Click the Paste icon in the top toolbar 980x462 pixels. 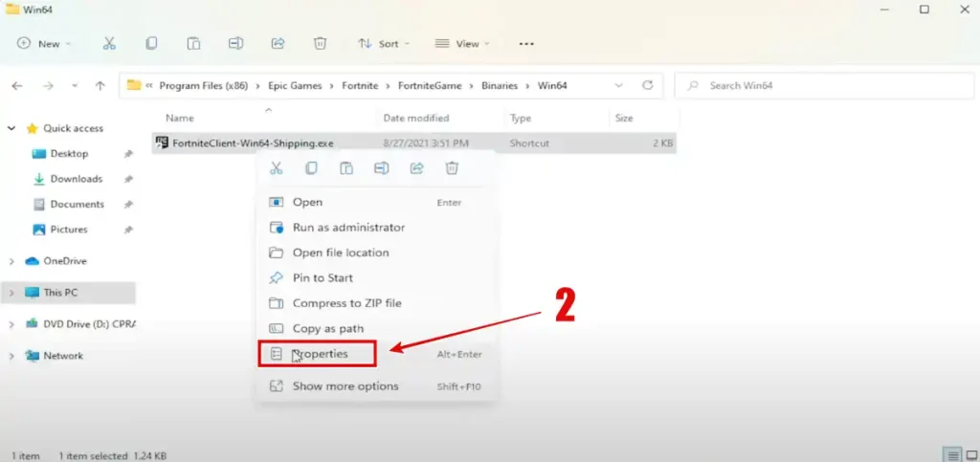[193, 43]
